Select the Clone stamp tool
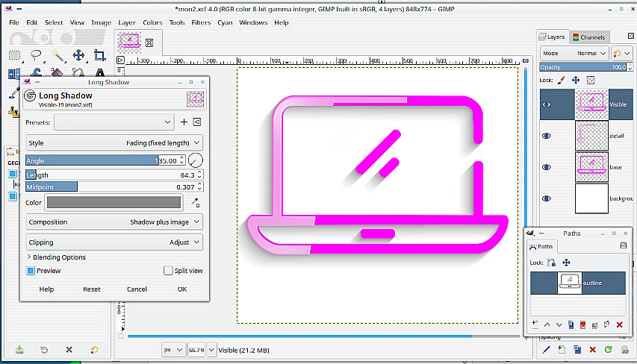637x364 pixels. pos(13,111)
